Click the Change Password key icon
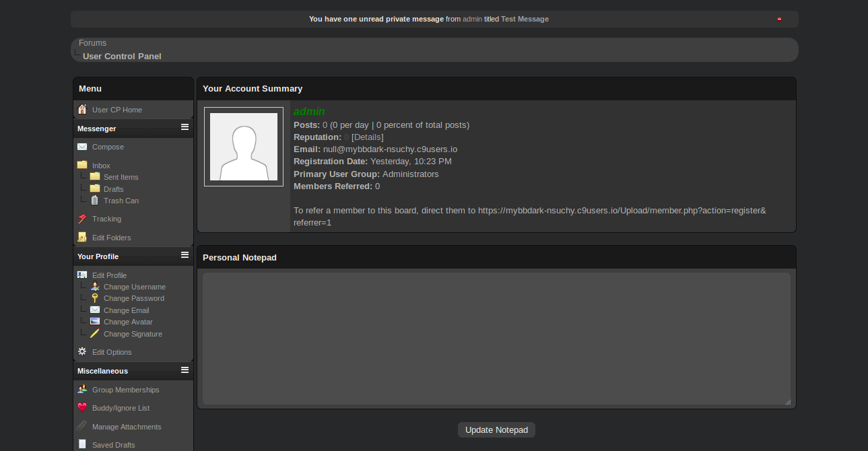 [x=95, y=298]
